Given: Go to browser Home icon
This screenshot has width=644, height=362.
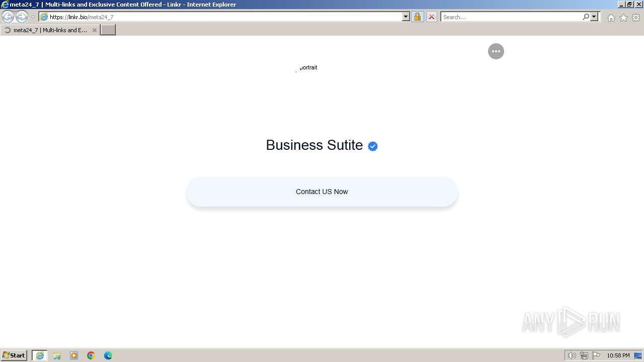Looking at the screenshot, I should click(x=611, y=18).
